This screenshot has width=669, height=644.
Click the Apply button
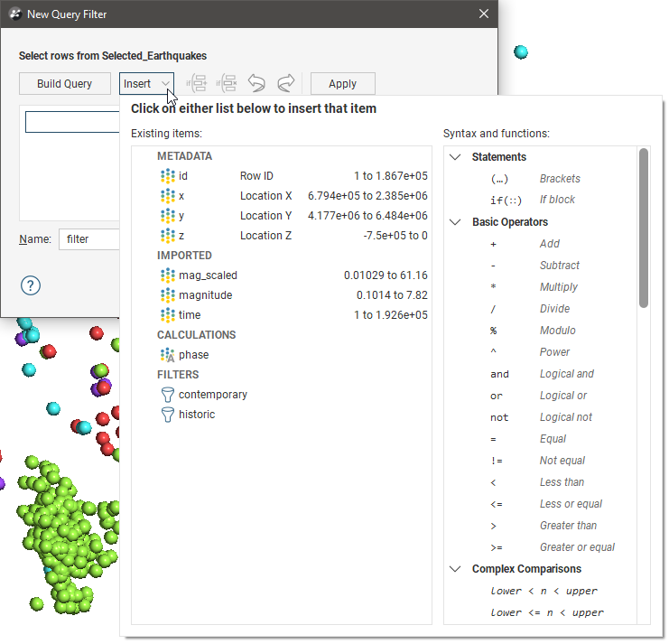pos(342,84)
